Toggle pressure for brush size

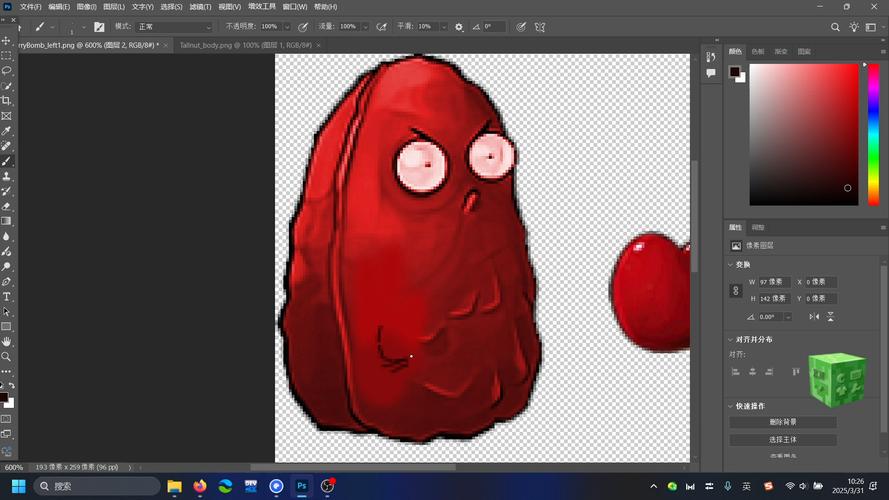(521, 27)
